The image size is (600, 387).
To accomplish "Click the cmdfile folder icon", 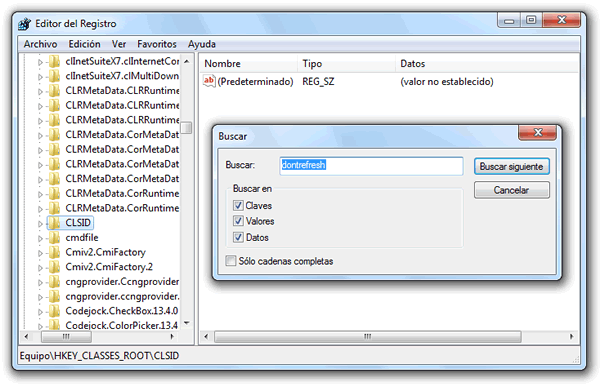I will click(54, 238).
